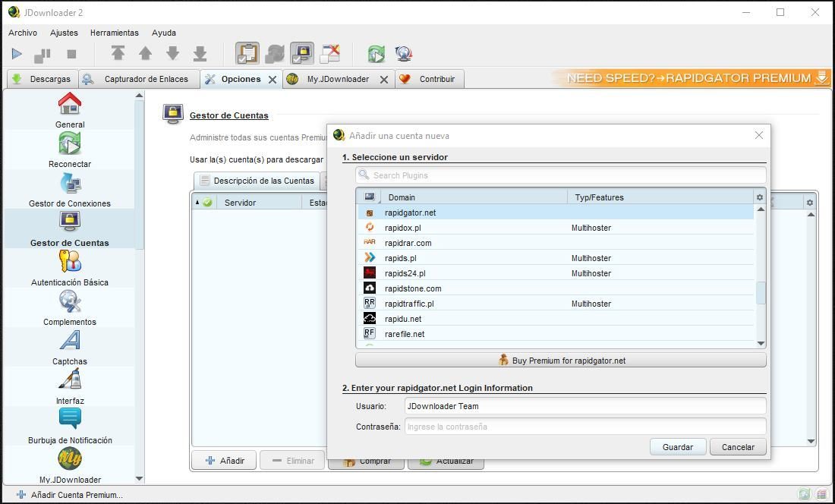Open server table settings gear
The width and height of the screenshot is (835, 504).
click(x=760, y=197)
